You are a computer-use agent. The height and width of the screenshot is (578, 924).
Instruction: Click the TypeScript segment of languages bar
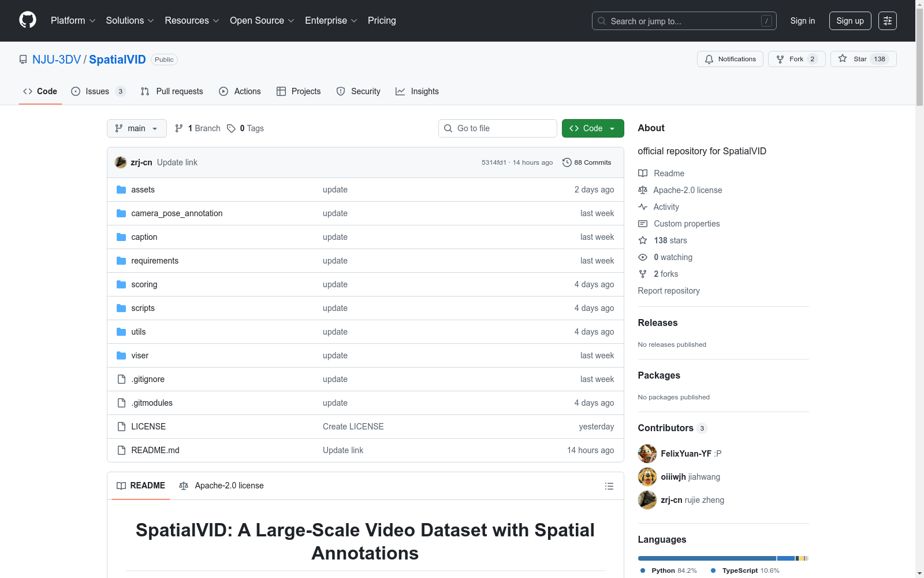[786, 558]
